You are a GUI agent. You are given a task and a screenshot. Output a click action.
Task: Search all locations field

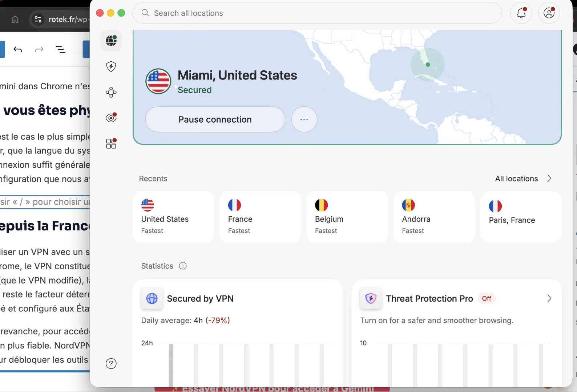317,13
